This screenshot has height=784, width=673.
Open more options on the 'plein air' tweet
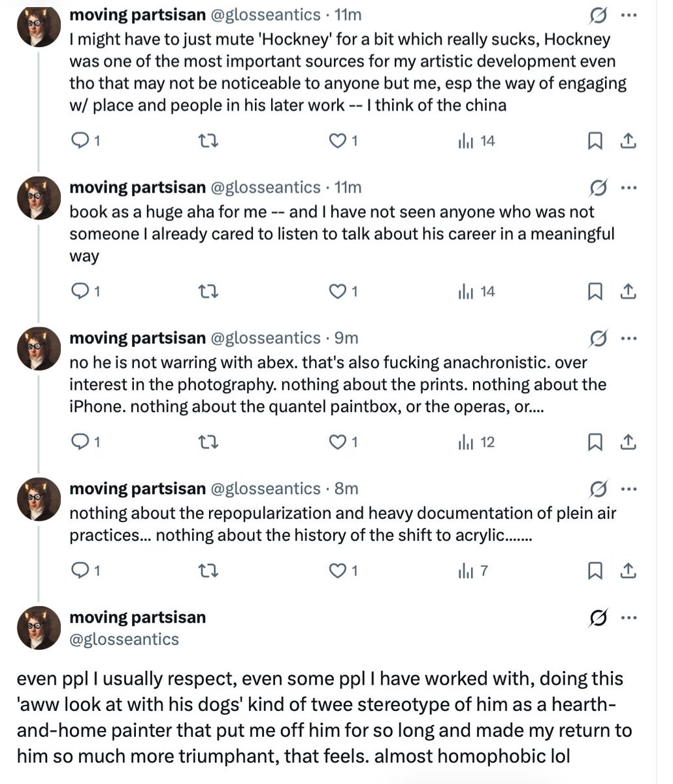pos(629,489)
